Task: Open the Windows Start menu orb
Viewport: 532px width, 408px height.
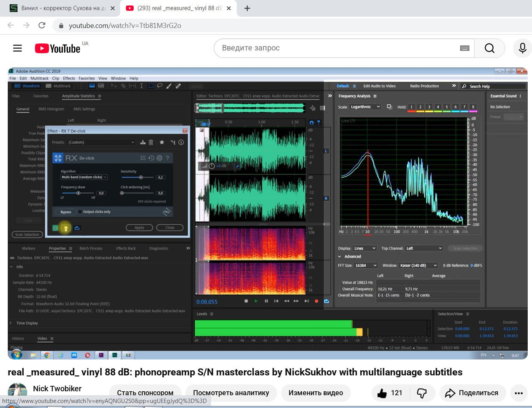Action: 17,354
